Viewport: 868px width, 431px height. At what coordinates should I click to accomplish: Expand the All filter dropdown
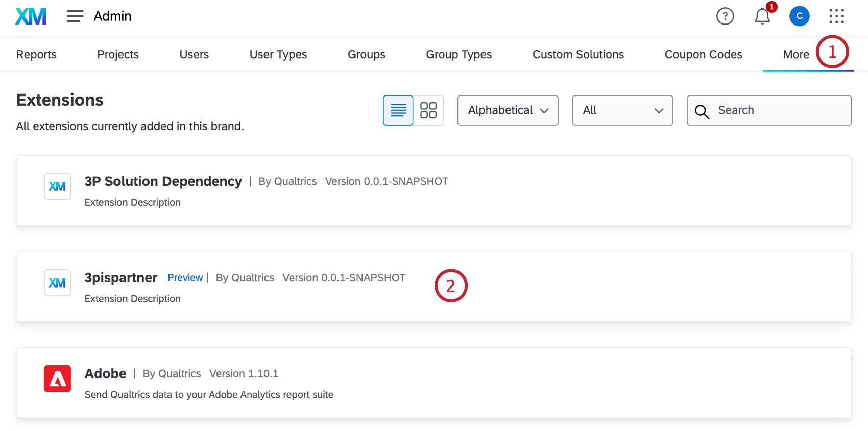(622, 110)
